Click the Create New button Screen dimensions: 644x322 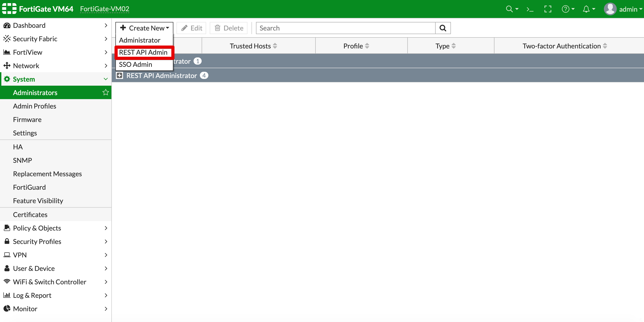(144, 28)
